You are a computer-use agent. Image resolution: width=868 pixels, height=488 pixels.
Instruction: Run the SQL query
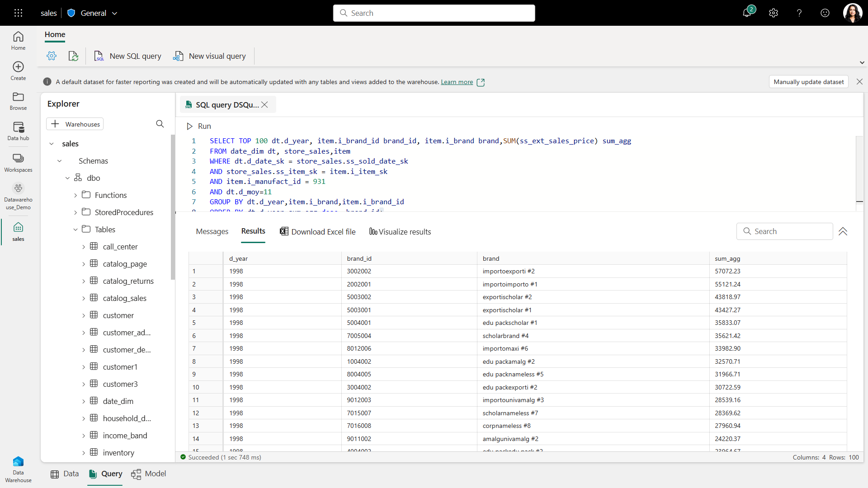(199, 126)
